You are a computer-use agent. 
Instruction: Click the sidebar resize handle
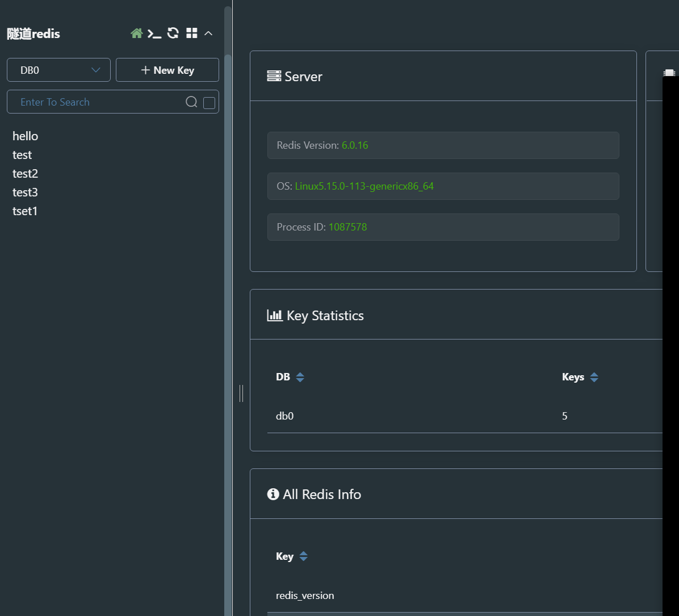[x=241, y=393]
